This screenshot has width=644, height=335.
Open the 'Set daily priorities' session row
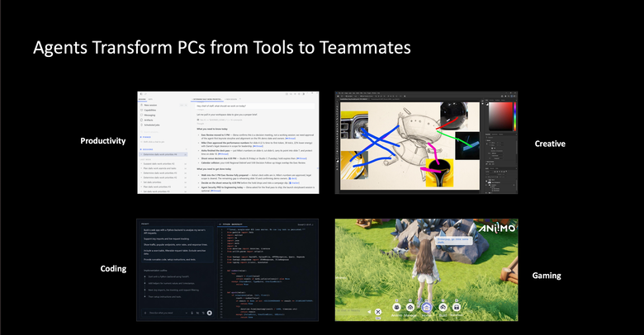click(163, 182)
